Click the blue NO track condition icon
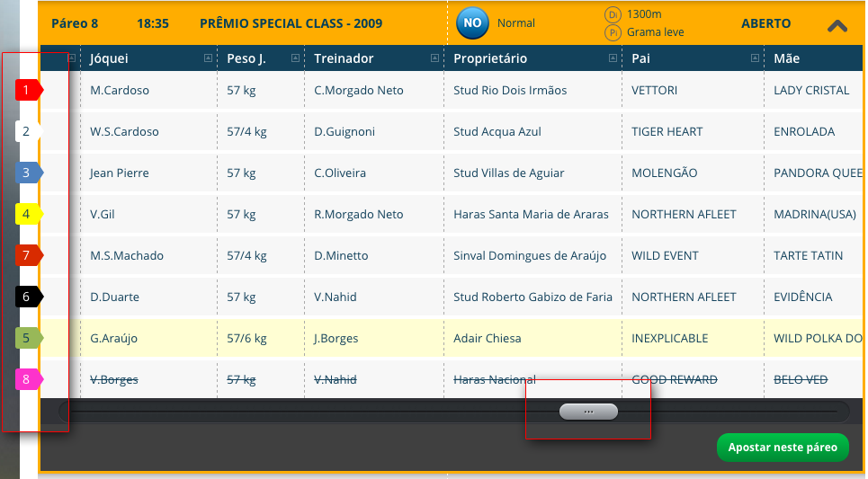 click(472, 23)
